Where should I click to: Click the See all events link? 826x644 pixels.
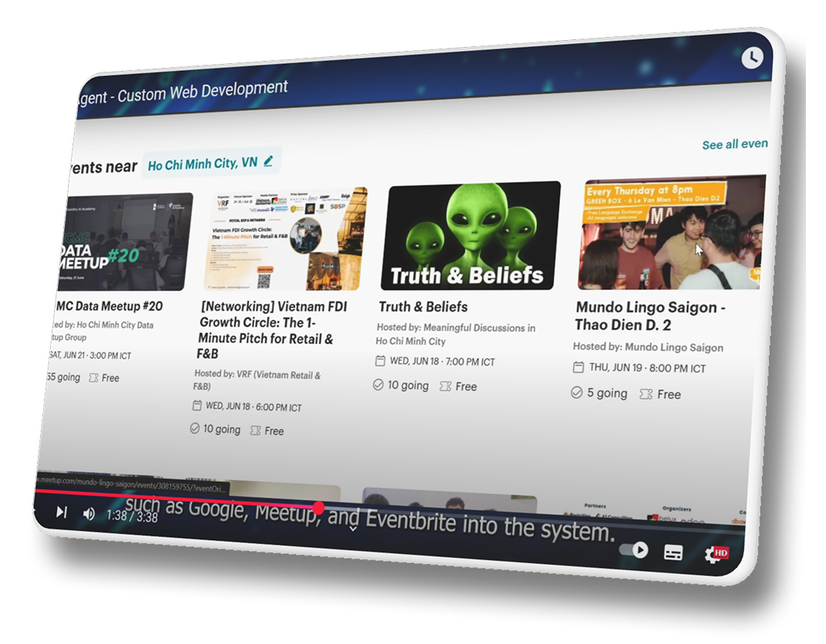734,144
